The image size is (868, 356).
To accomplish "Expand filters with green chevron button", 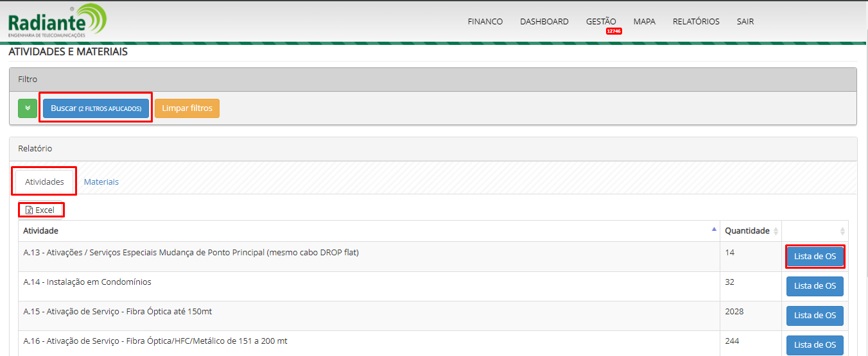I will pos(28,108).
